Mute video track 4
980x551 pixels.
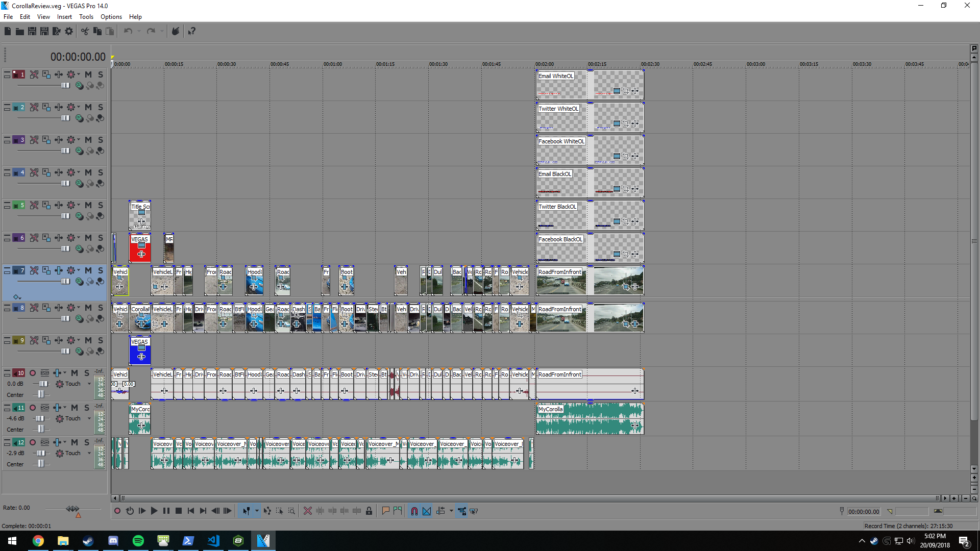88,172
